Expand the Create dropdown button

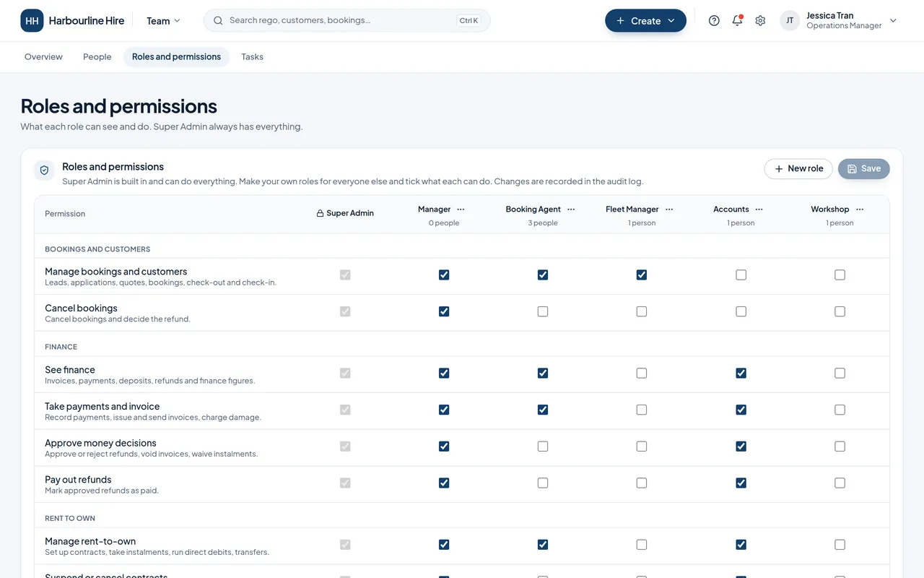click(645, 21)
